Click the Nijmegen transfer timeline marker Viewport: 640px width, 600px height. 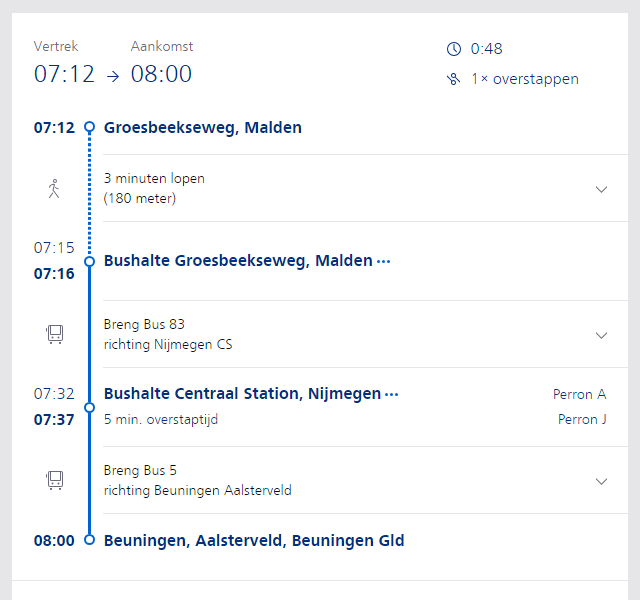[89, 407]
